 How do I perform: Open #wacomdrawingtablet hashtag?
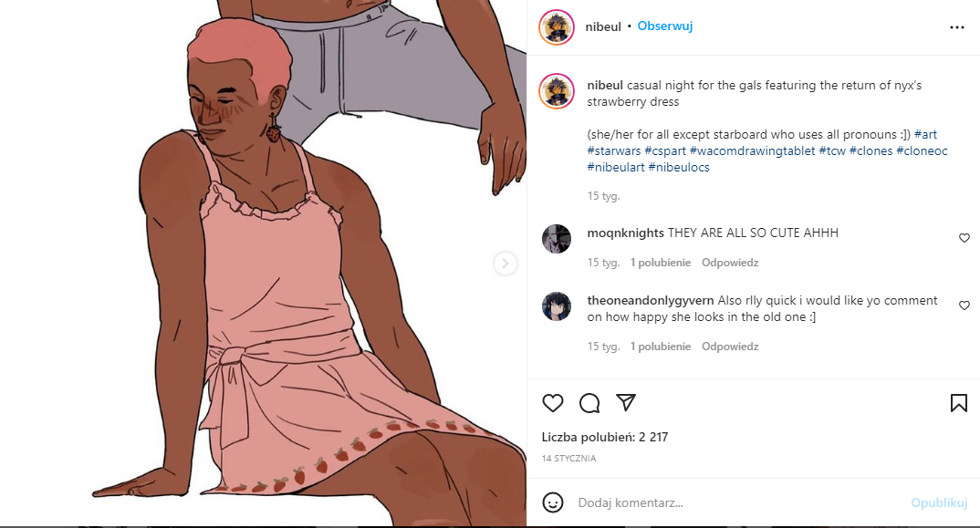(x=753, y=150)
